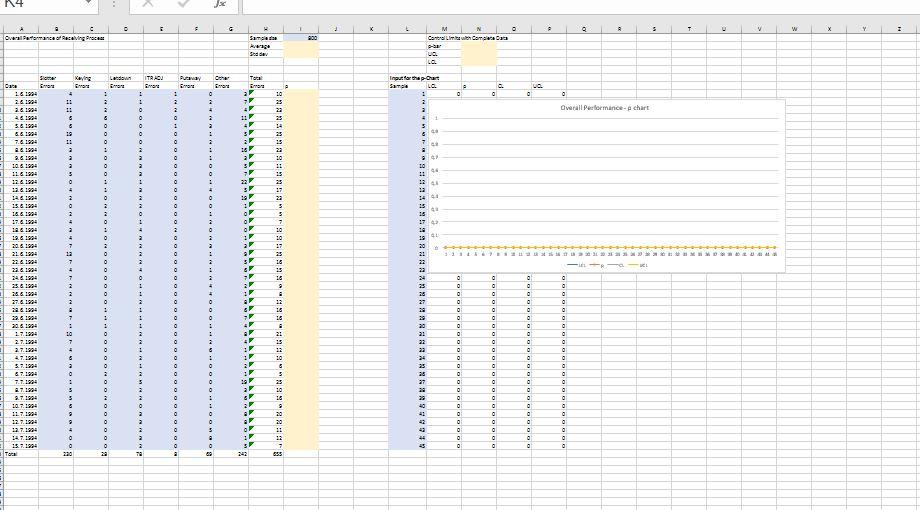Click the LCL legend entry in chart
This screenshot has height=510, width=920.
point(576,265)
